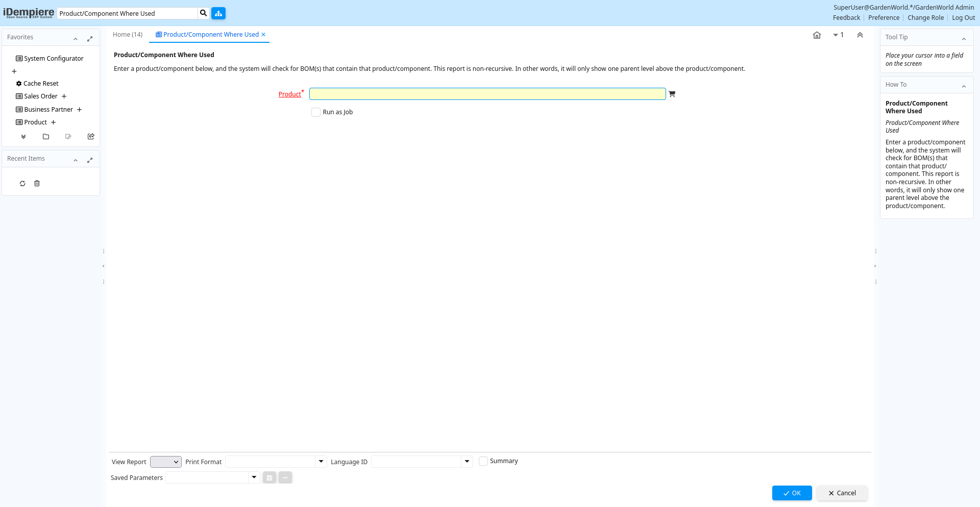Click the Log Out link
This screenshot has width=980, height=507.
963,18
